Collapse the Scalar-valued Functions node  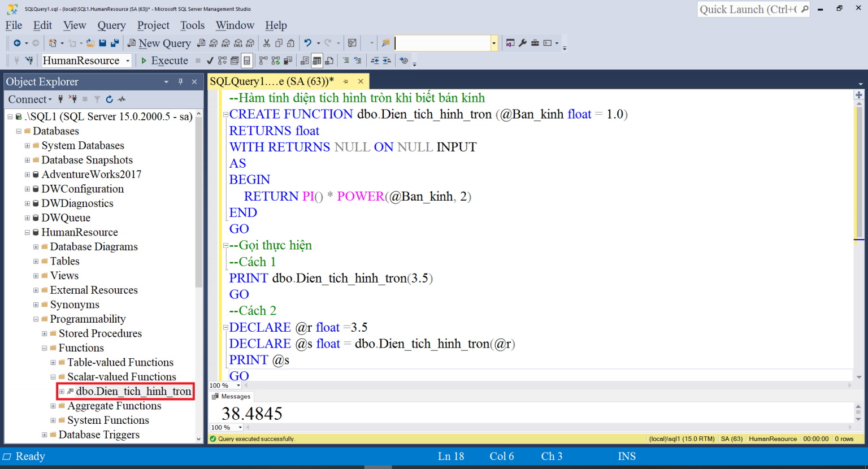[53, 377]
